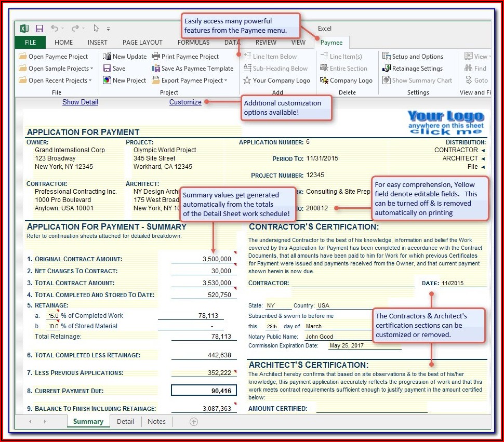This screenshot has height=442, width=504.
Task: Click the Show Detail link
Action: pyautogui.click(x=80, y=102)
